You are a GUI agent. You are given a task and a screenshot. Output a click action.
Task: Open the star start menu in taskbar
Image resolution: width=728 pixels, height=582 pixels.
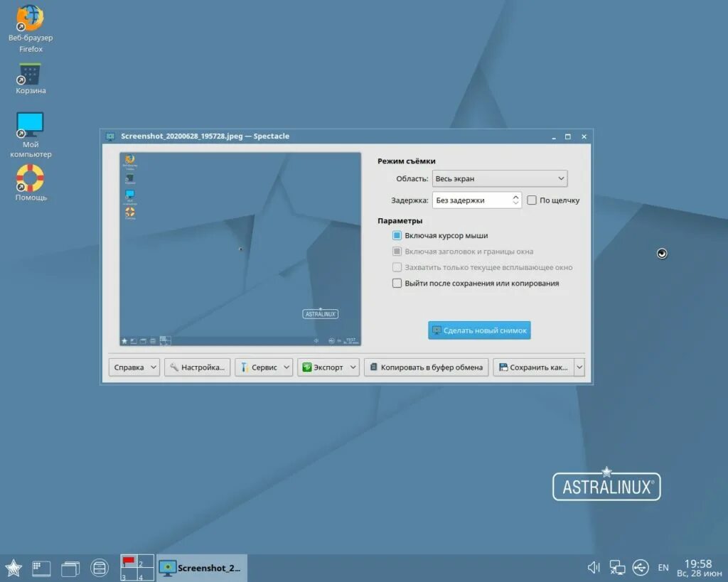pos(14,568)
